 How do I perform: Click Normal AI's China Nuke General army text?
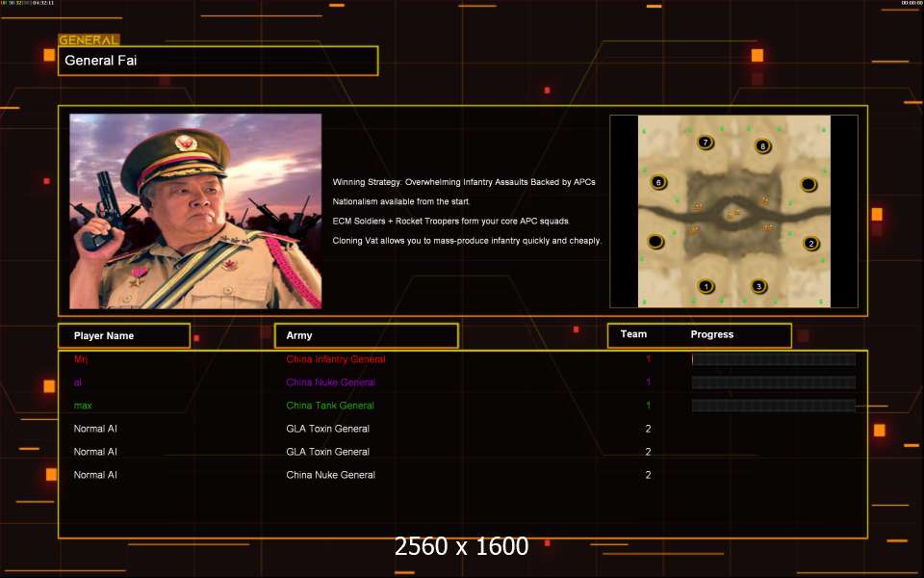pos(330,475)
